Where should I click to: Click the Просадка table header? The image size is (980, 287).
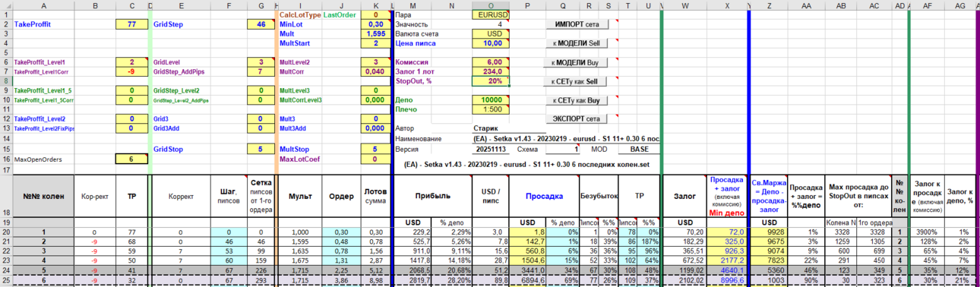[544, 195]
